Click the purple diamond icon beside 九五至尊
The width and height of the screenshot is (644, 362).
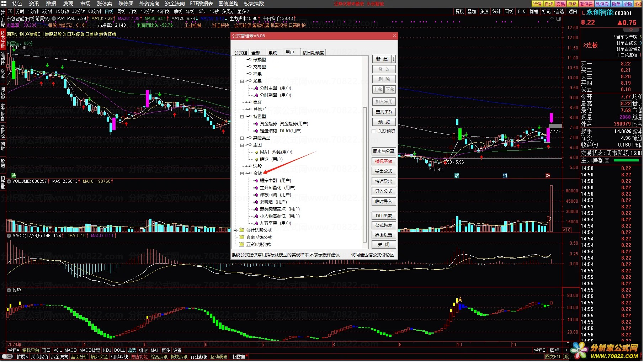click(257, 223)
